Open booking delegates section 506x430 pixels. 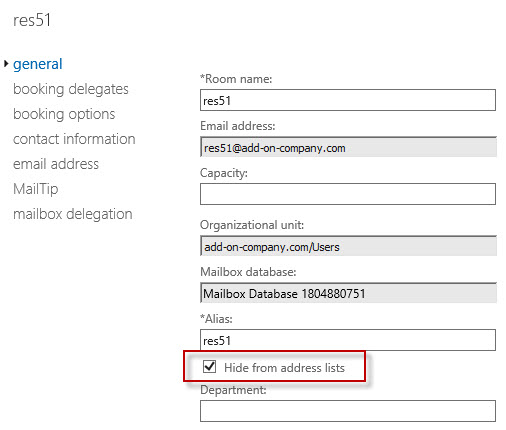tap(71, 89)
